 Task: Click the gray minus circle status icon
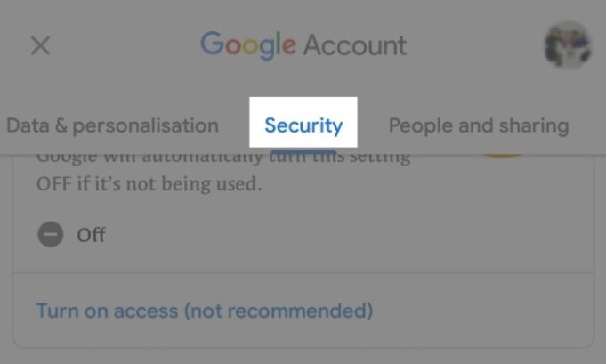pyautogui.click(x=50, y=234)
